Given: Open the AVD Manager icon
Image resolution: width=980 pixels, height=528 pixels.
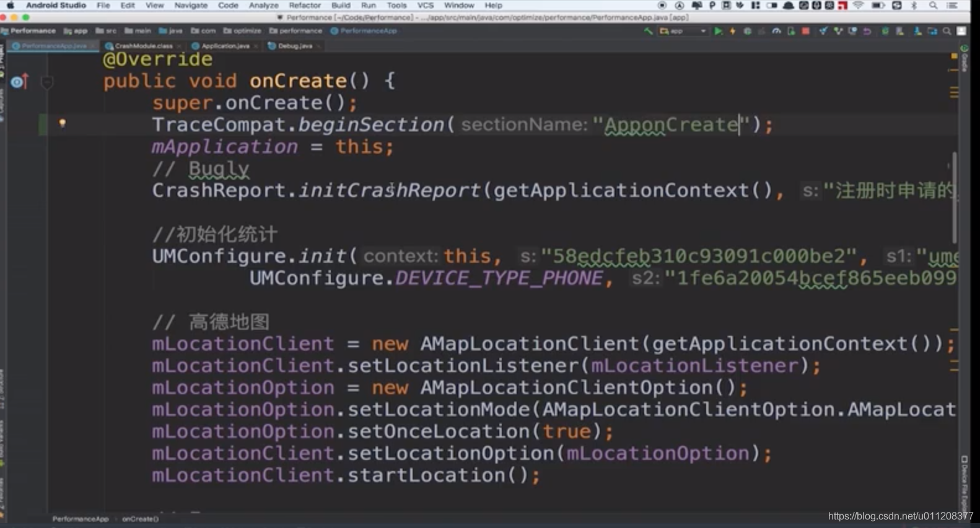Looking at the screenshot, I should pos(900,30).
